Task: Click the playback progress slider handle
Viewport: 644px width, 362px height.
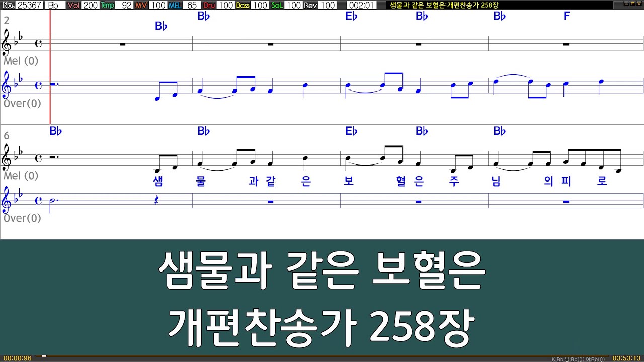Action: tap(44, 356)
